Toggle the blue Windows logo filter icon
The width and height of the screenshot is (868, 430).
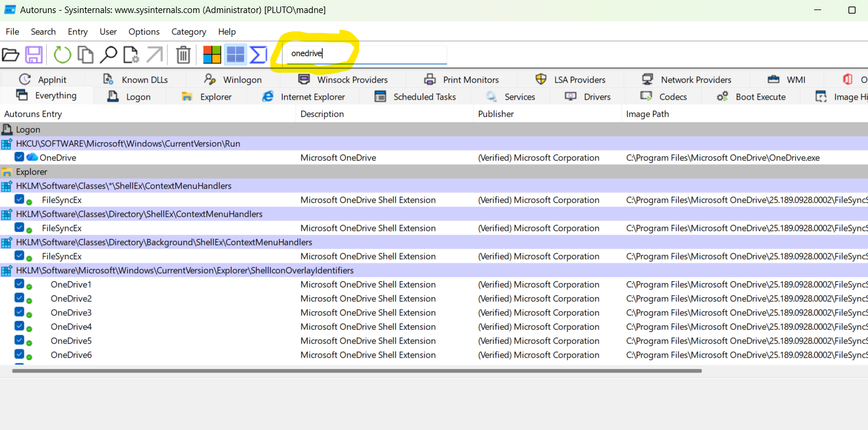click(x=235, y=55)
